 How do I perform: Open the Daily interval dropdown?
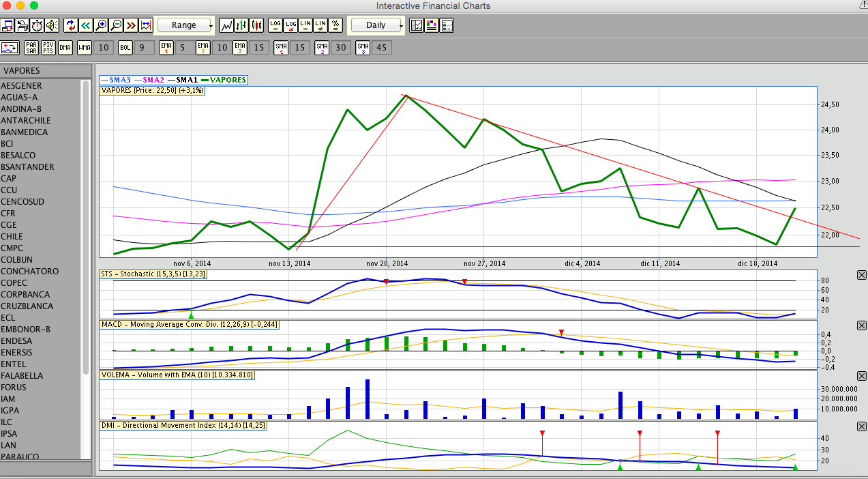click(x=376, y=25)
